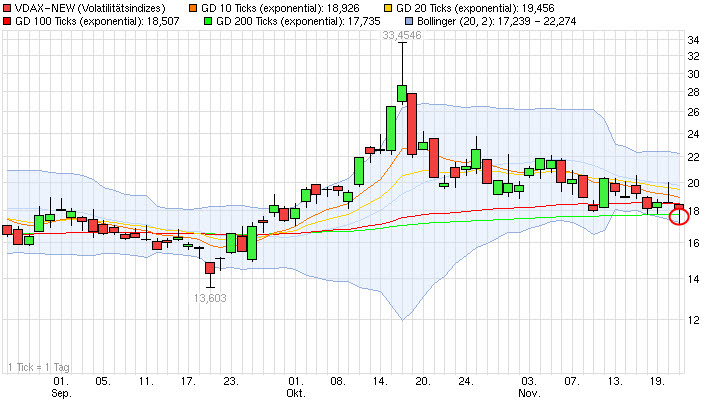Click the 14. date axis label

pos(380,381)
